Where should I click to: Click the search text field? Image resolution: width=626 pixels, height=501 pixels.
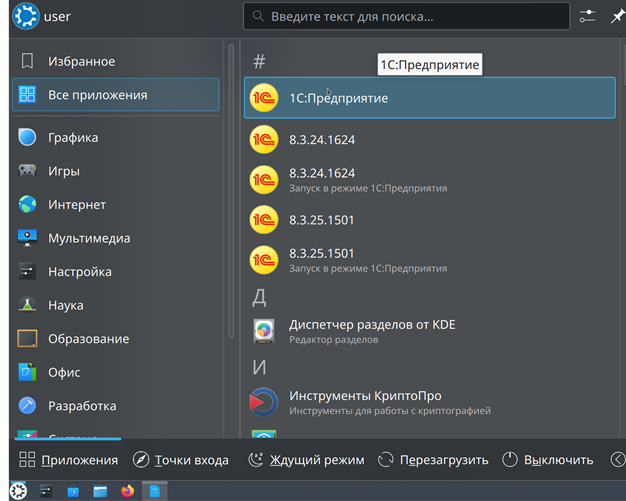pyautogui.click(x=406, y=16)
